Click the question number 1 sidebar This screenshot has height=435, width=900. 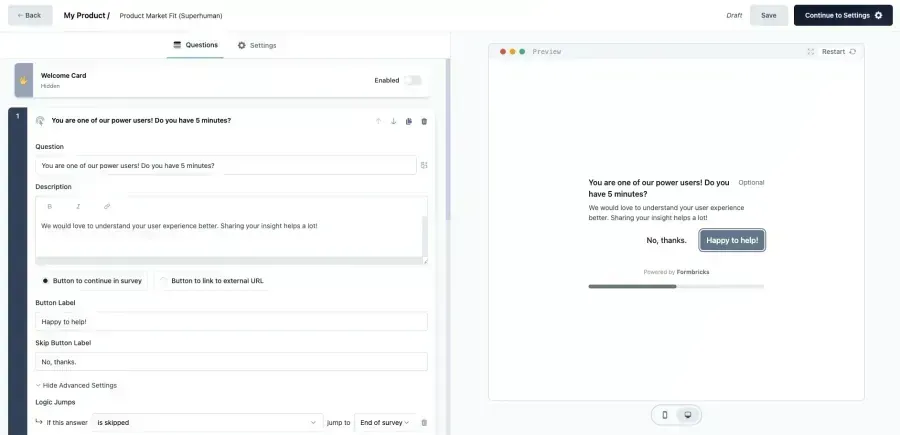[17, 271]
